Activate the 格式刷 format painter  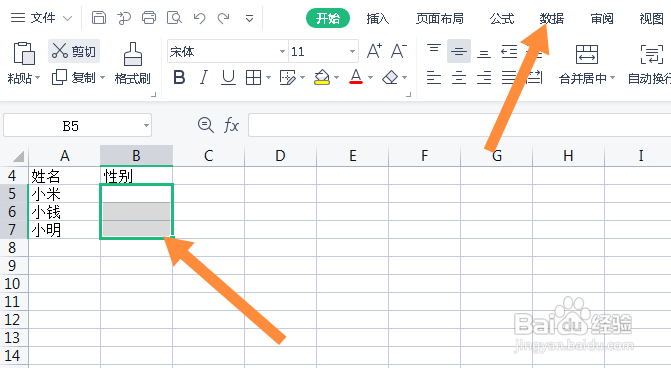(133, 63)
